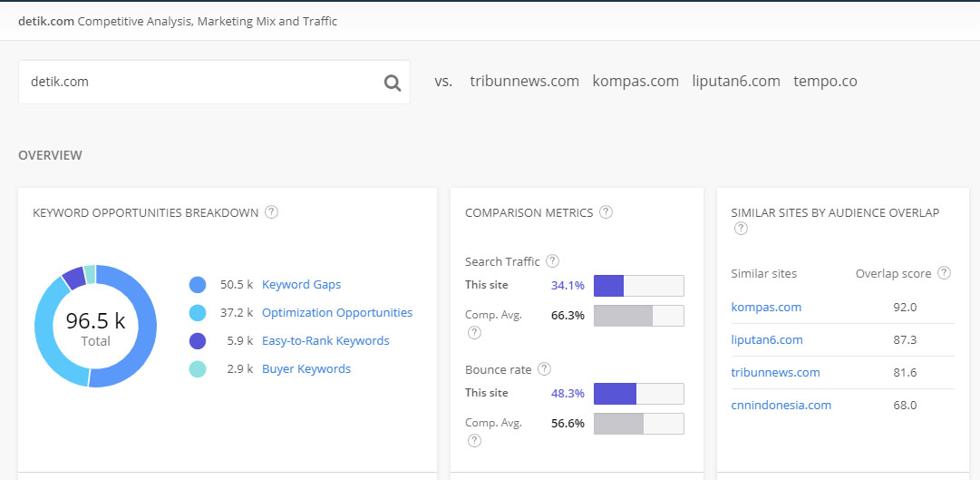The image size is (980, 480).
Task: Click Optimization Opportunities light-blue legend dot
Action: click(x=198, y=313)
